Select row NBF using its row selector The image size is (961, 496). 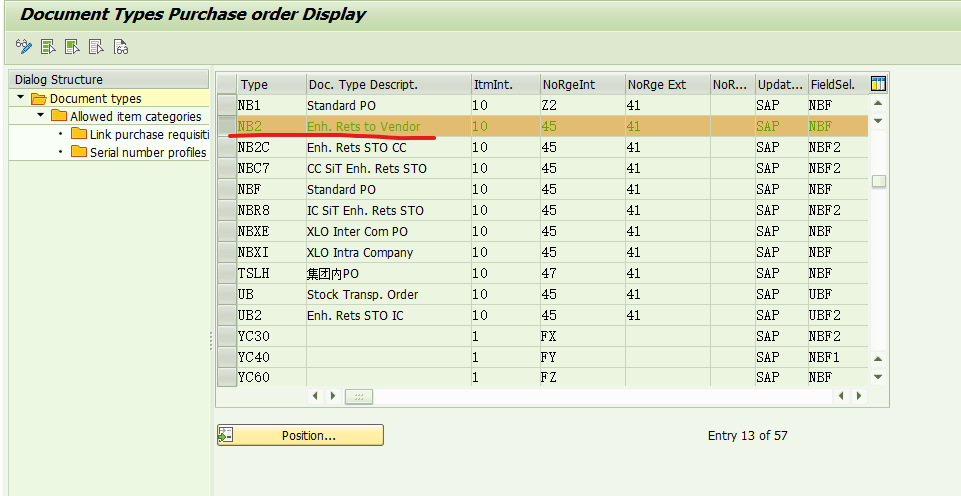[227, 189]
